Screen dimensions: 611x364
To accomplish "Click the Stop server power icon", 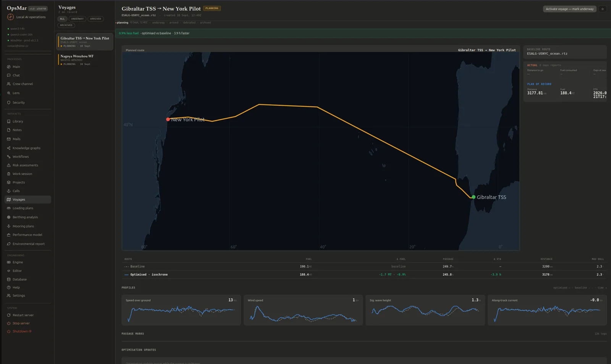I will pyautogui.click(x=9, y=323).
